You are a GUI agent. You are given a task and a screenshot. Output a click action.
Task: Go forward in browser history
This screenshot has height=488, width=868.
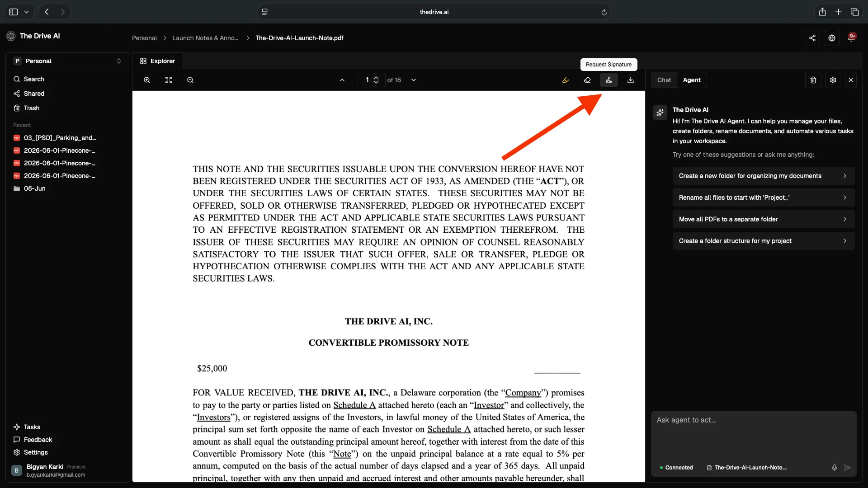[x=63, y=12]
